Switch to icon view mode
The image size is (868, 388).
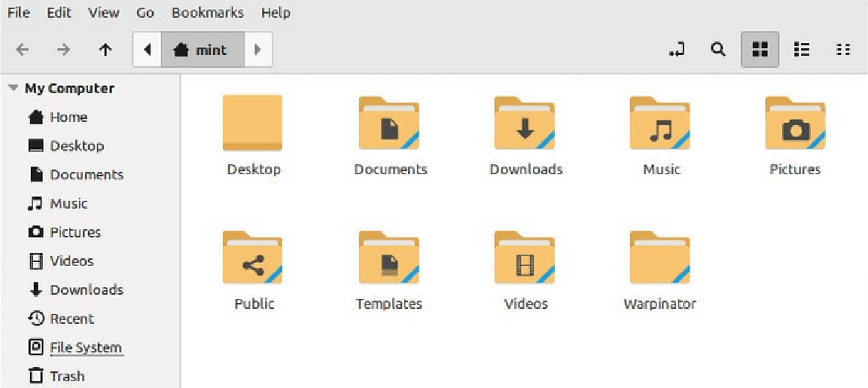coord(760,50)
